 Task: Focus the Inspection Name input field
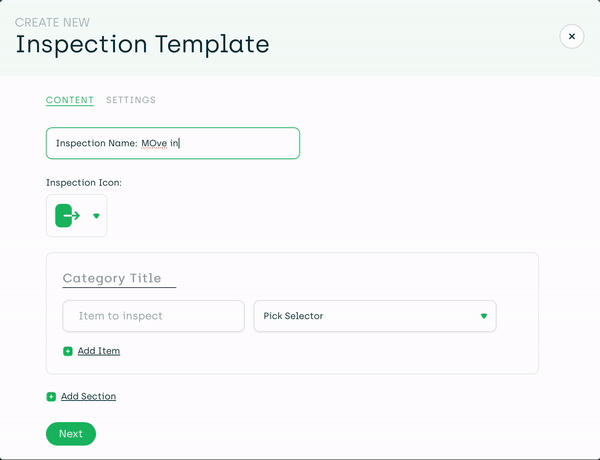pos(173,143)
